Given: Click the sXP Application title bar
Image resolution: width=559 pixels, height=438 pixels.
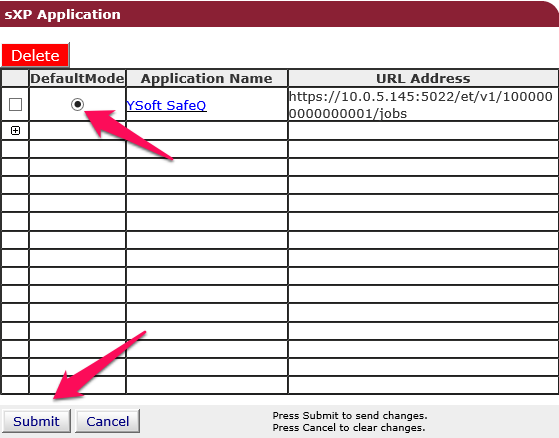Looking at the screenshot, I should (280, 14).
